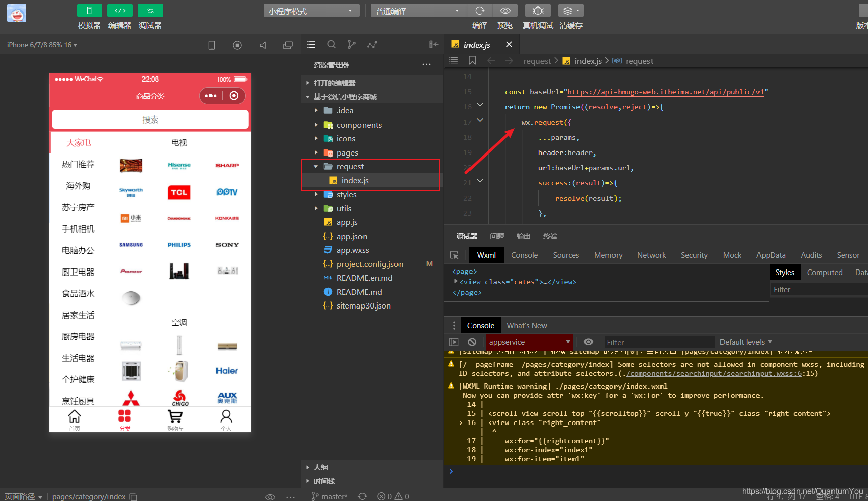Expand the components folder
868x501 pixels.
(372, 125)
